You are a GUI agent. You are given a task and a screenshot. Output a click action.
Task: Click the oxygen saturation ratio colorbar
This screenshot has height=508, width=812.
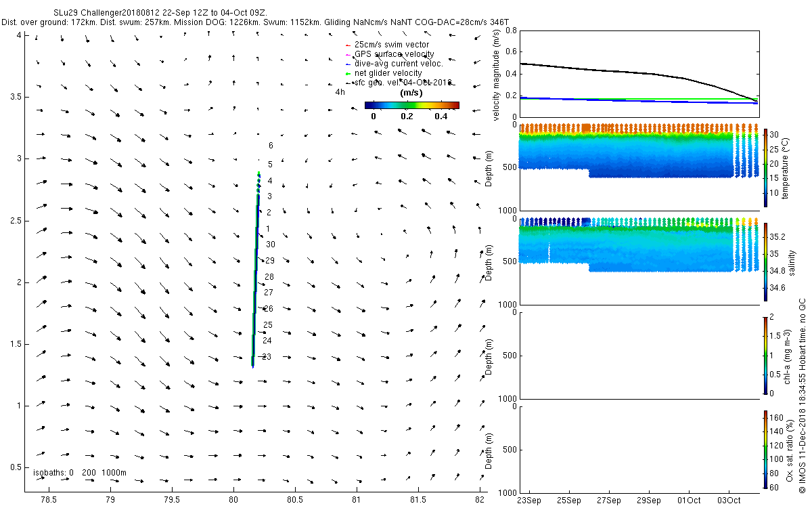pos(766,449)
